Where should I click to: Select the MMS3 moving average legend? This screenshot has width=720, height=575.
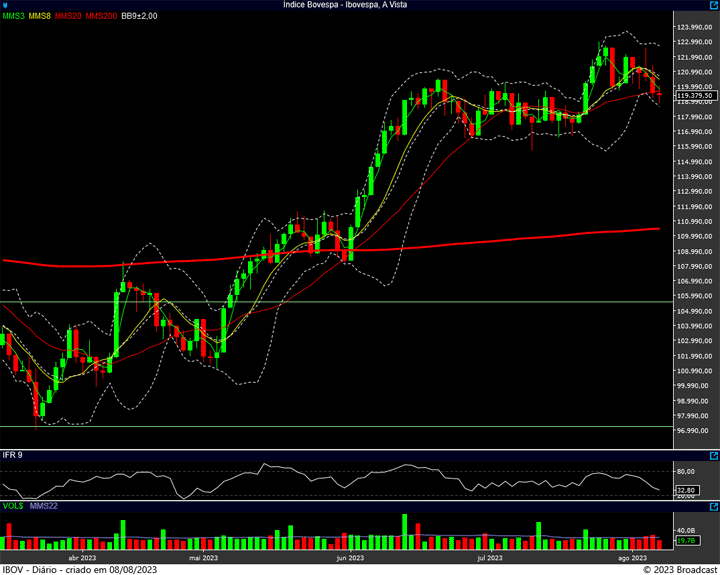tap(13, 16)
